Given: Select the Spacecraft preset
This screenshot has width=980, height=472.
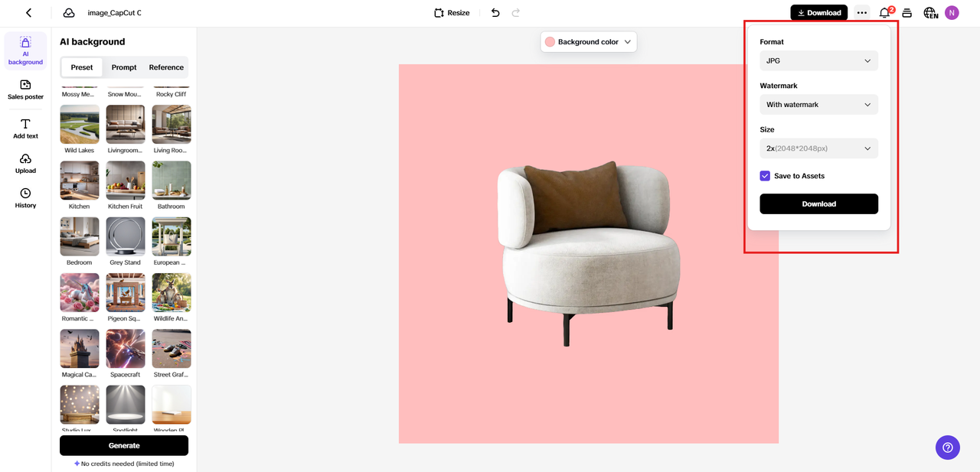Looking at the screenshot, I should tap(126, 349).
